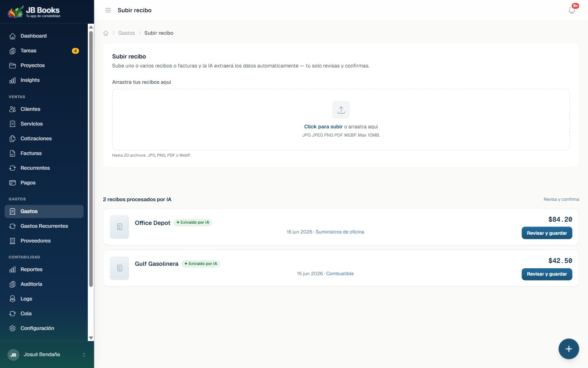Click the Gastos breadcrumb link
This screenshot has width=588, height=368.
[127, 33]
